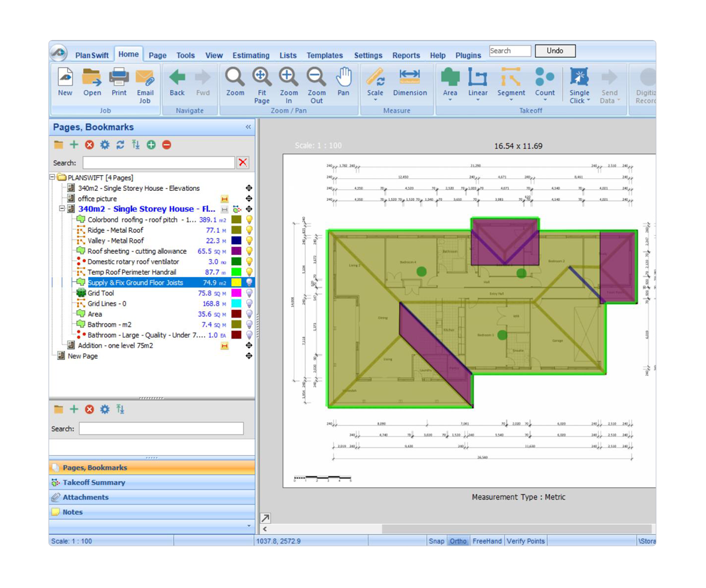Screen dimensions: 706x588
Task: Click the Pages panel Search field
Action: tap(159, 163)
